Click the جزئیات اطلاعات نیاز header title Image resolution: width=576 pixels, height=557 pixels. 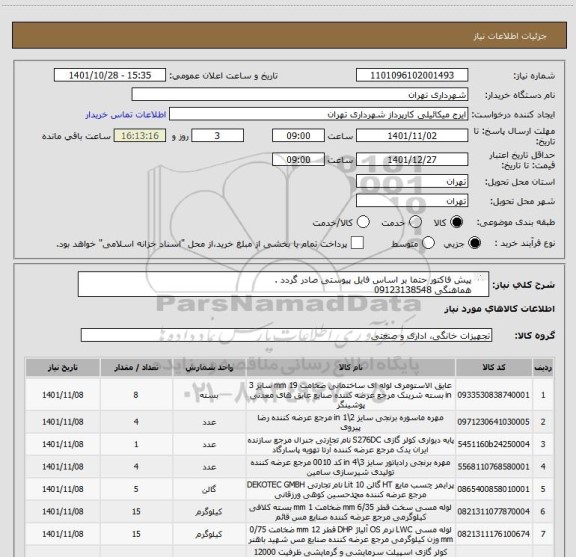coord(510,36)
